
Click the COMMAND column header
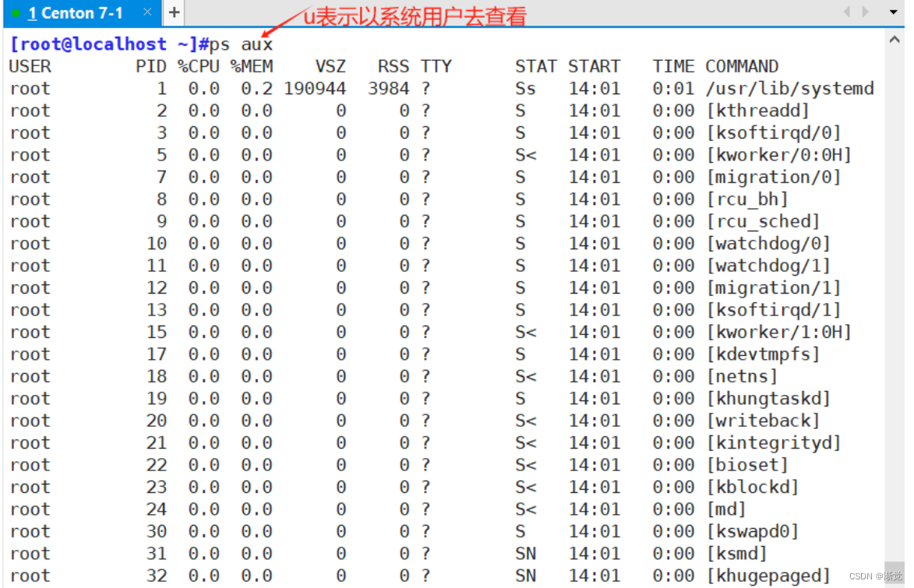tap(741, 66)
